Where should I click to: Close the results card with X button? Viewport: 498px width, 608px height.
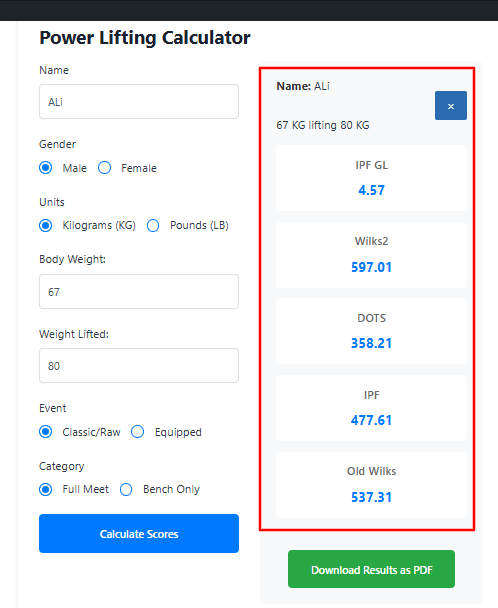pyautogui.click(x=451, y=106)
